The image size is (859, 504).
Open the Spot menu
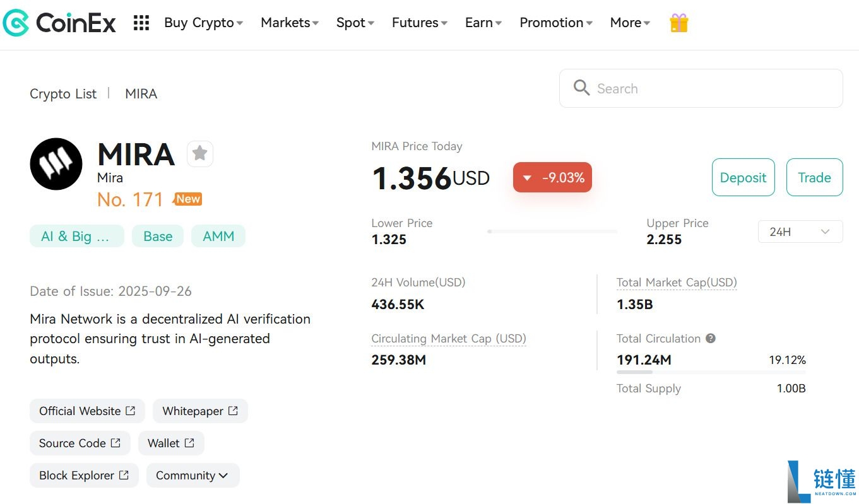(x=355, y=23)
